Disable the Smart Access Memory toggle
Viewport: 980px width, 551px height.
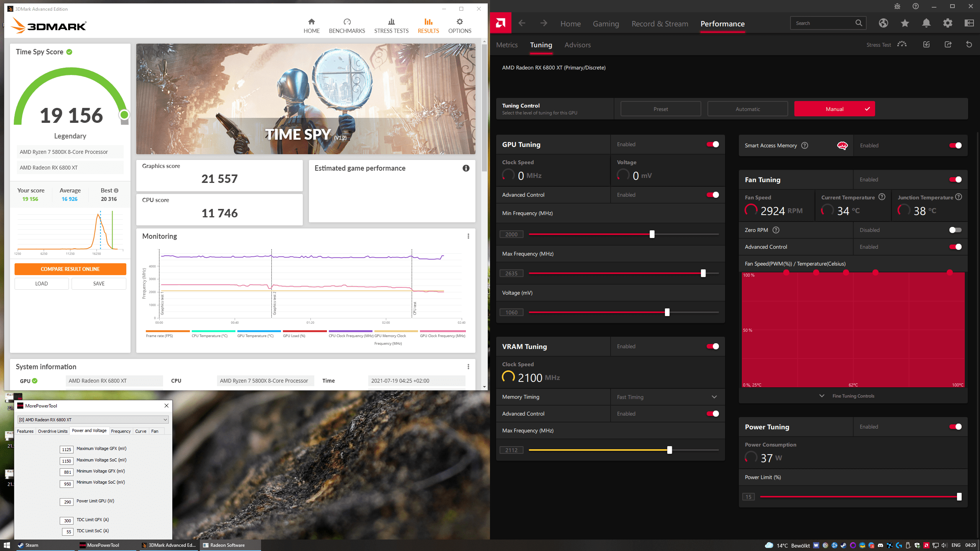955,145
